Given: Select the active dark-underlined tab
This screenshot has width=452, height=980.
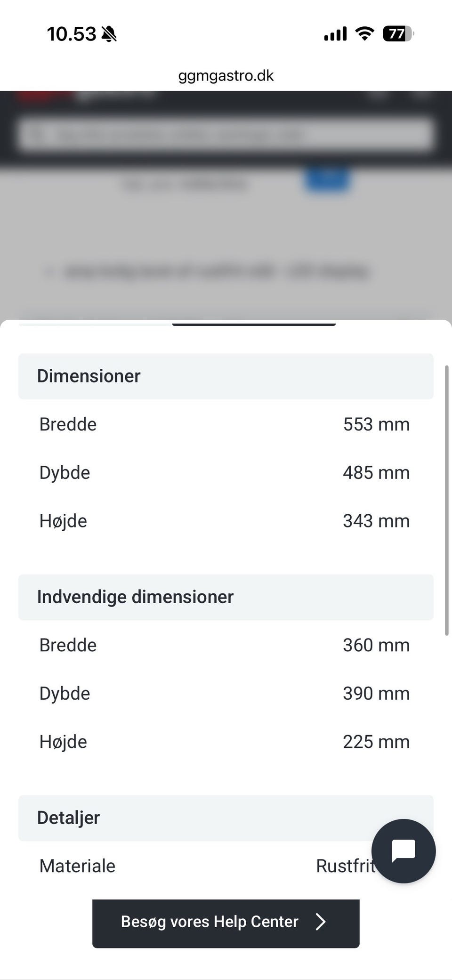Looking at the screenshot, I should click(x=254, y=324).
